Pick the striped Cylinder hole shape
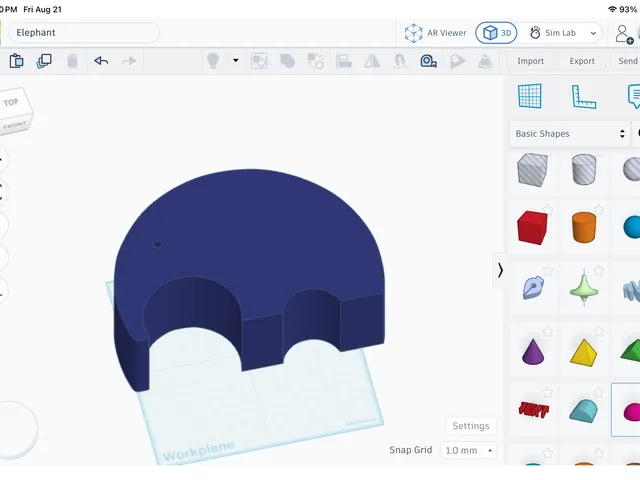Viewport: 640px width, 480px height. pos(584,169)
